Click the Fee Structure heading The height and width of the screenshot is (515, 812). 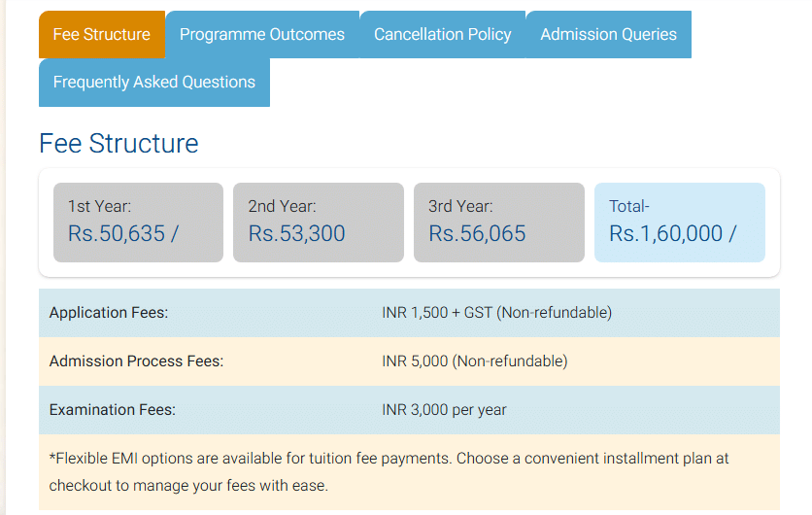pyautogui.click(x=118, y=144)
